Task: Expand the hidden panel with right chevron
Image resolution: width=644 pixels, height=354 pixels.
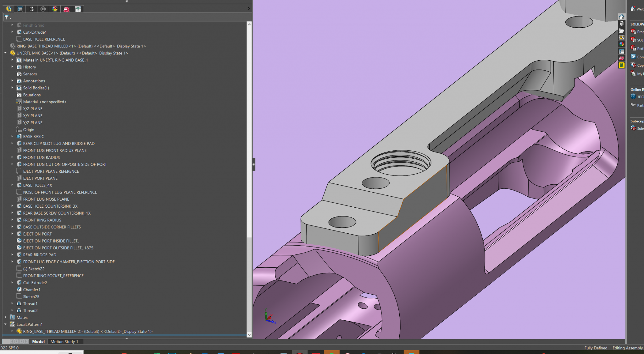Action: 249,9
